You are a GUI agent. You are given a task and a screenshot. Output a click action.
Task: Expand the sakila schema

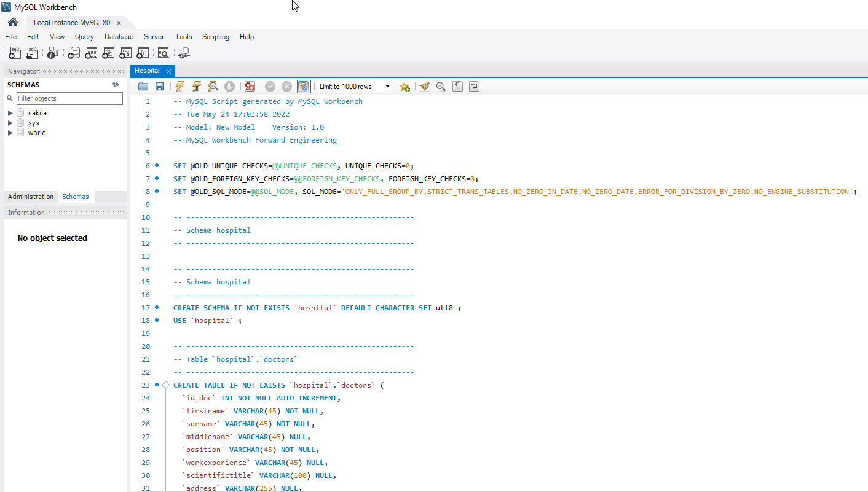(10, 113)
